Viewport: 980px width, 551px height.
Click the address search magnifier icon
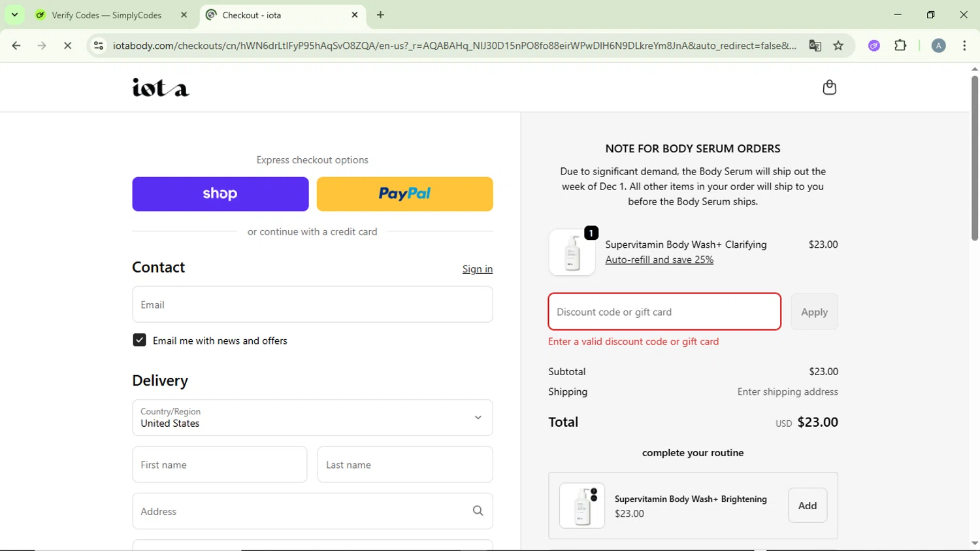[x=478, y=511]
